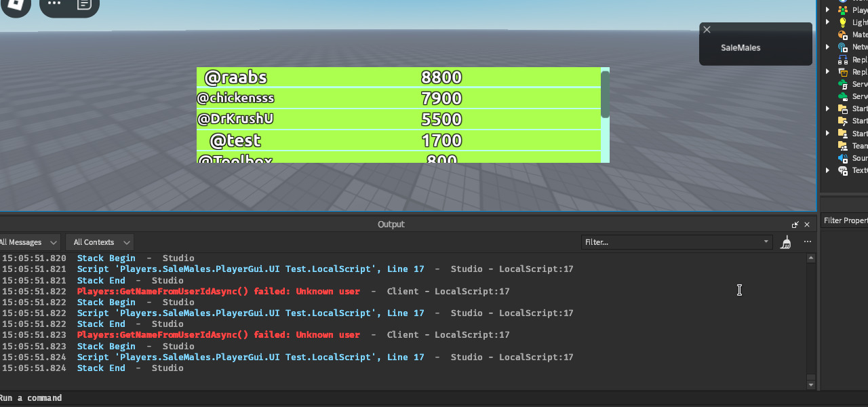Viewport: 868px width, 407px height.
Task: Open the All Messages dropdown
Action: (x=28, y=242)
